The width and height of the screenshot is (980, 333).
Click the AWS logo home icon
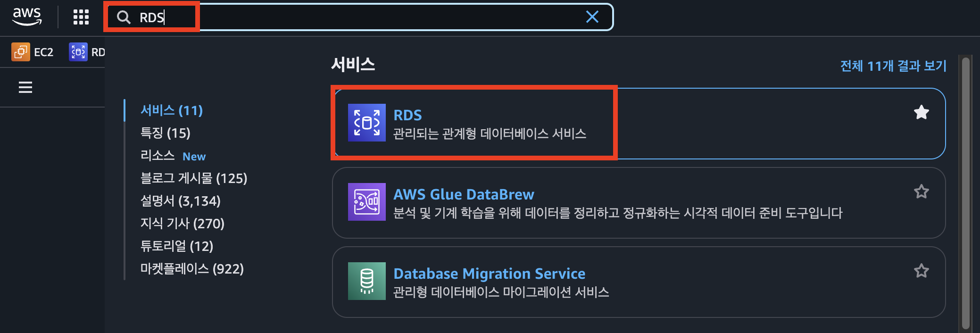pyautogui.click(x=27, y=17)
